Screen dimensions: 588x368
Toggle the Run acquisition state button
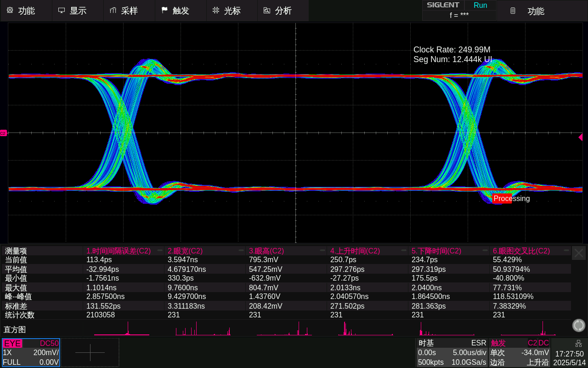tap(480, 6)
